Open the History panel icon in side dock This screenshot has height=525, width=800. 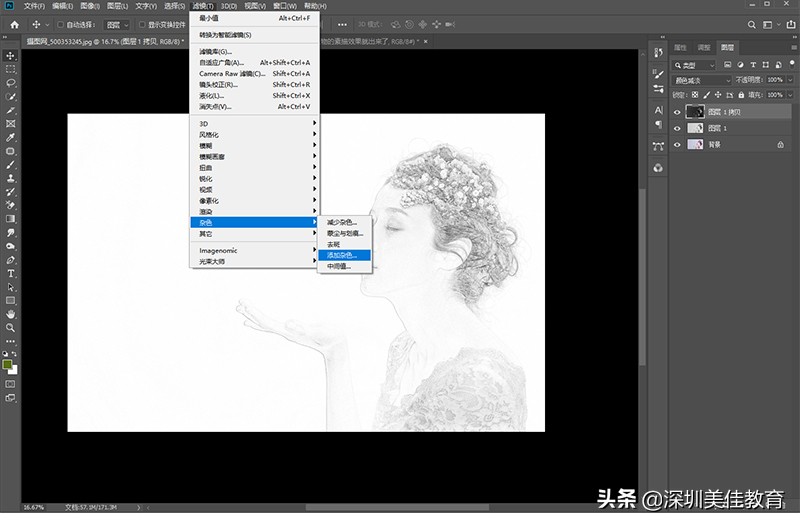(658, 52)
